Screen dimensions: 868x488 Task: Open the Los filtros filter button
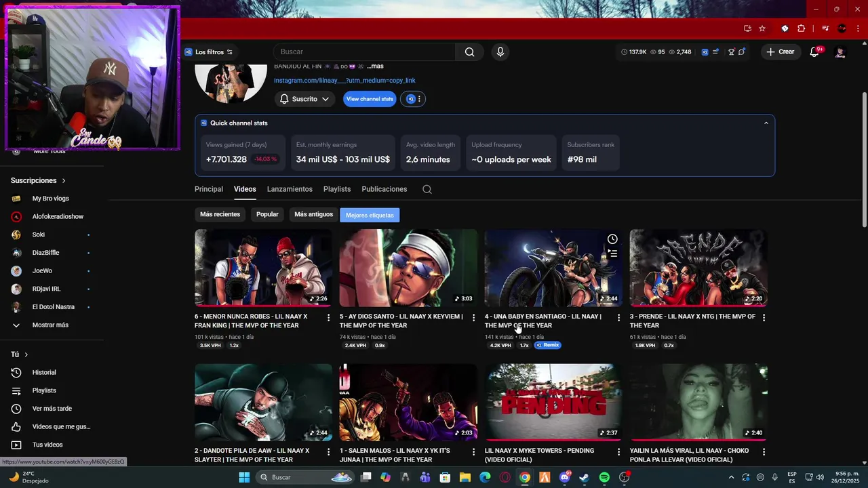209,52
